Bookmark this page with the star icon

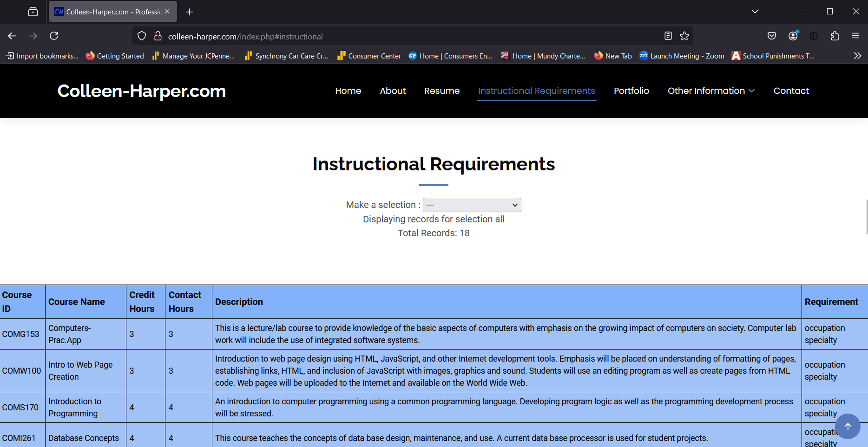[x=684, y=36]
